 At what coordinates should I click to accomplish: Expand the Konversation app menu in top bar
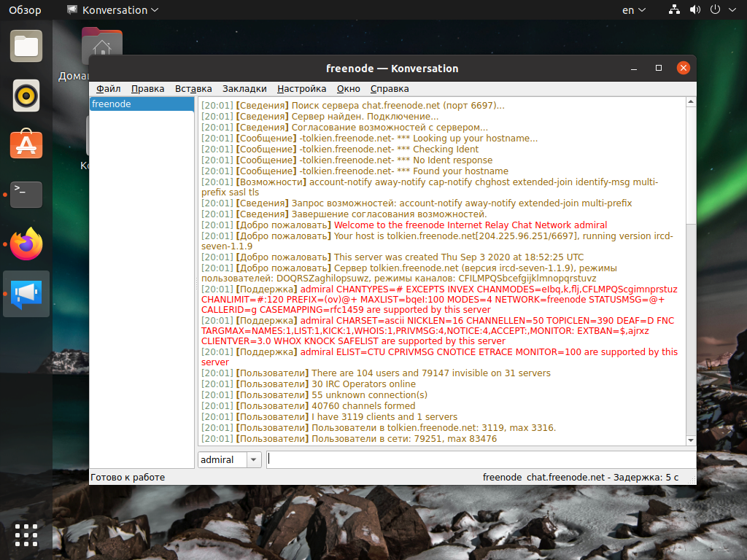click(x=113, y=10)
